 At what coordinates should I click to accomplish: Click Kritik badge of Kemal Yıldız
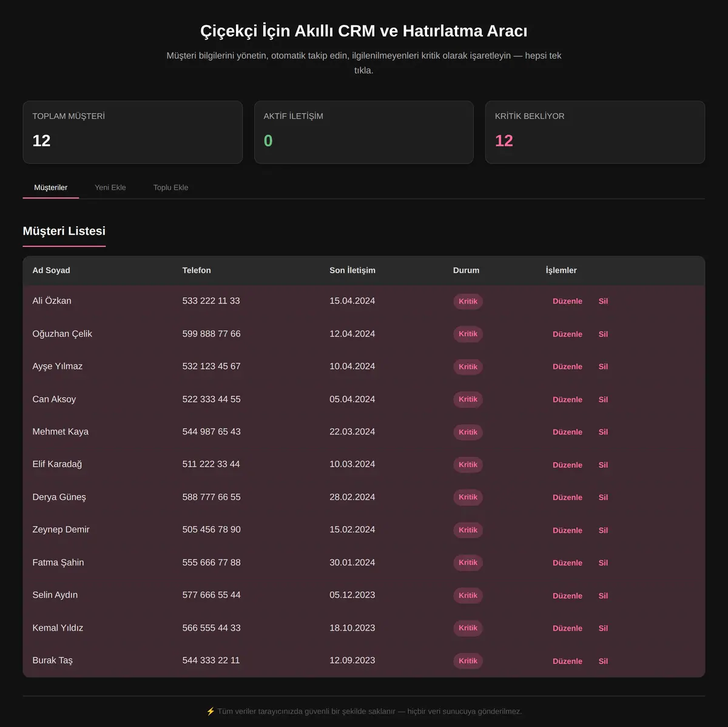(468, 629)
